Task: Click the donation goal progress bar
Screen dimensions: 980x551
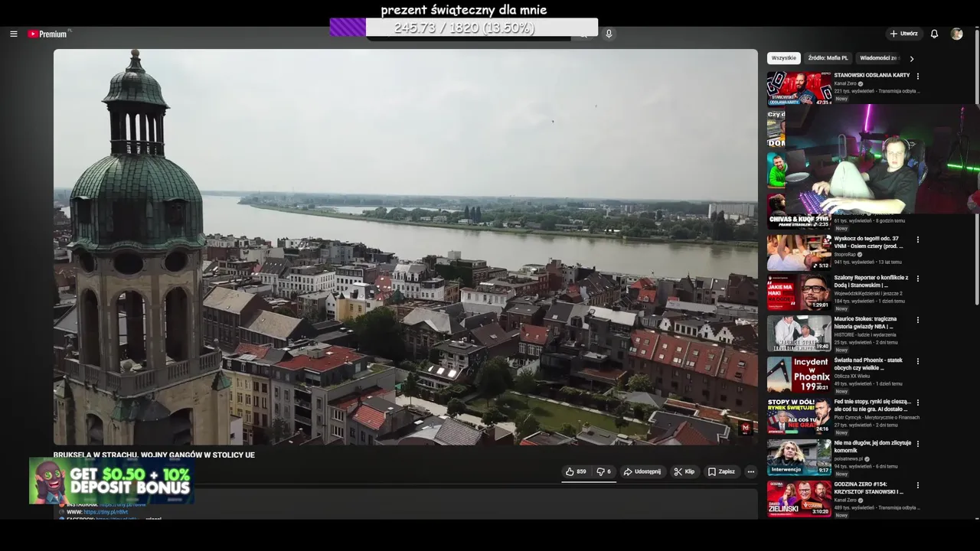Action: click(464, 28)
